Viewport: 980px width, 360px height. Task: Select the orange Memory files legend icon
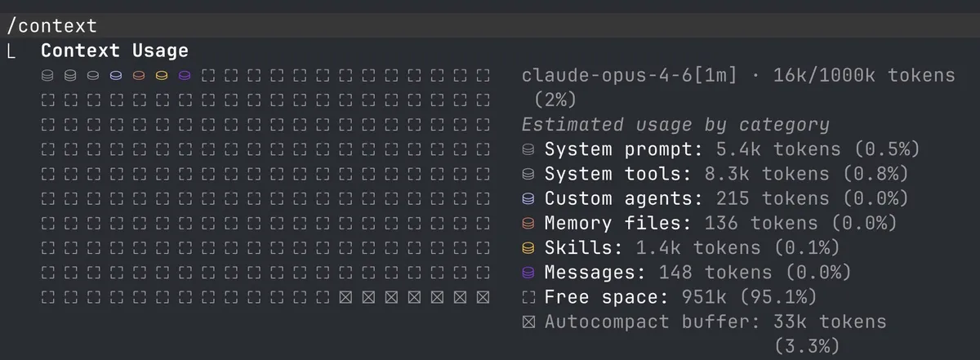(x=528, y=223)
